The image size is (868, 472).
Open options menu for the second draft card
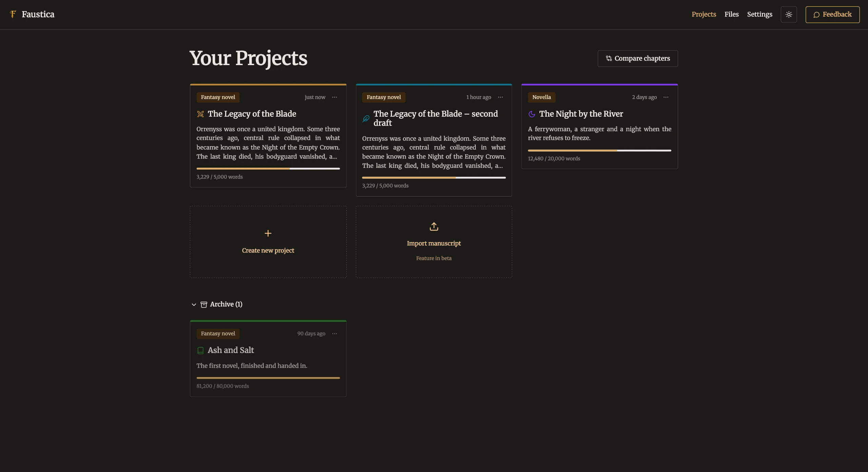[x=500, y=97]
